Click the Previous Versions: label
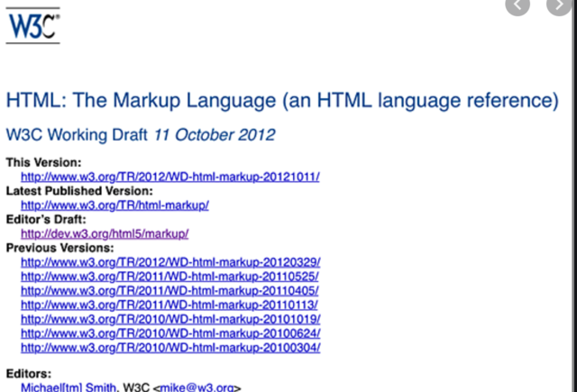The height and width of the screenshot is (392, 577). pyautogui.click(x=60, y=248)
